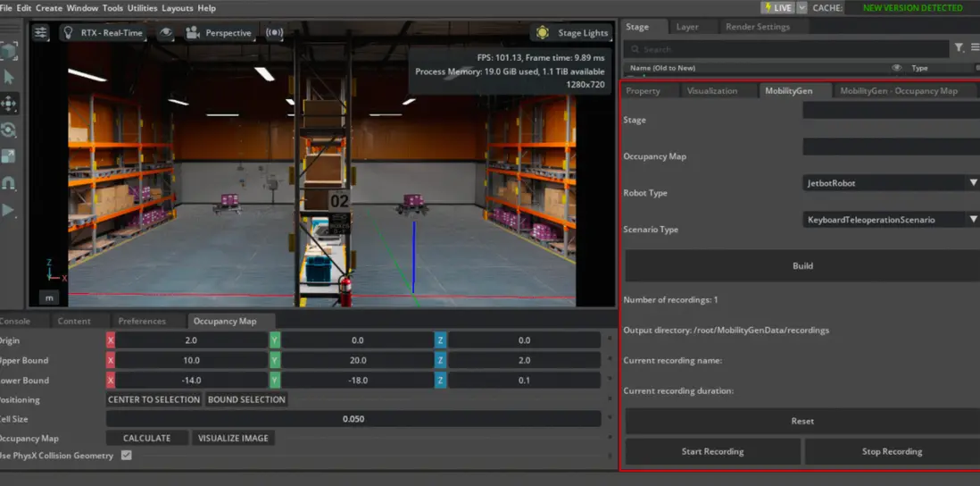Switch to MobilityGen - Occupancy Map tab
980x486 pixels.
[x=898, y=91]
